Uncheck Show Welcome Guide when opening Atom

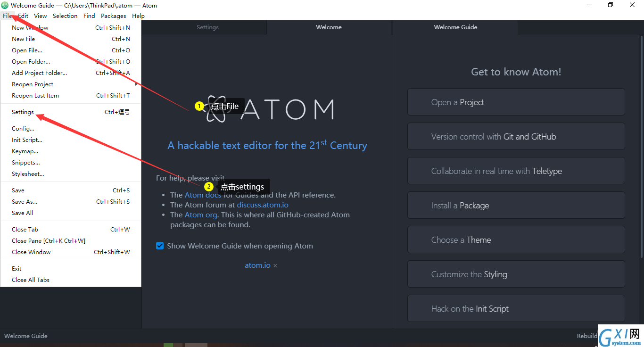[x=160, y=246]
